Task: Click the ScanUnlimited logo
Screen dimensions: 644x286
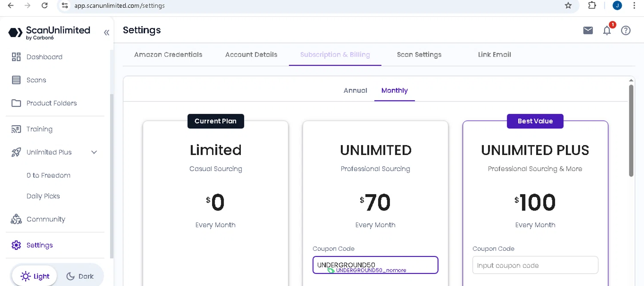Action: pos(49,32)
